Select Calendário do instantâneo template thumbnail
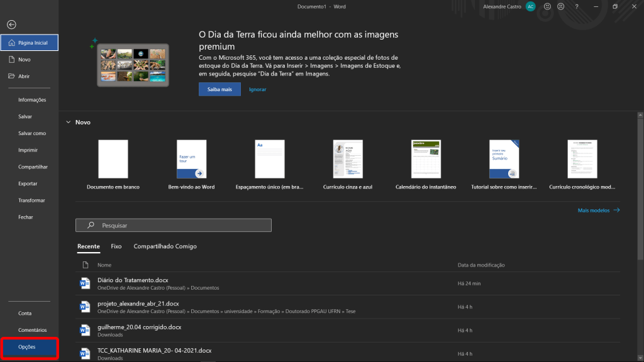Image resolution: width=644 pixels, height=362 pixels. tap(426, 160)
